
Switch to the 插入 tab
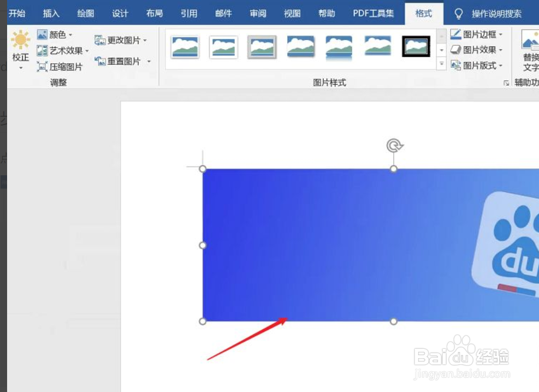(51, 14)
